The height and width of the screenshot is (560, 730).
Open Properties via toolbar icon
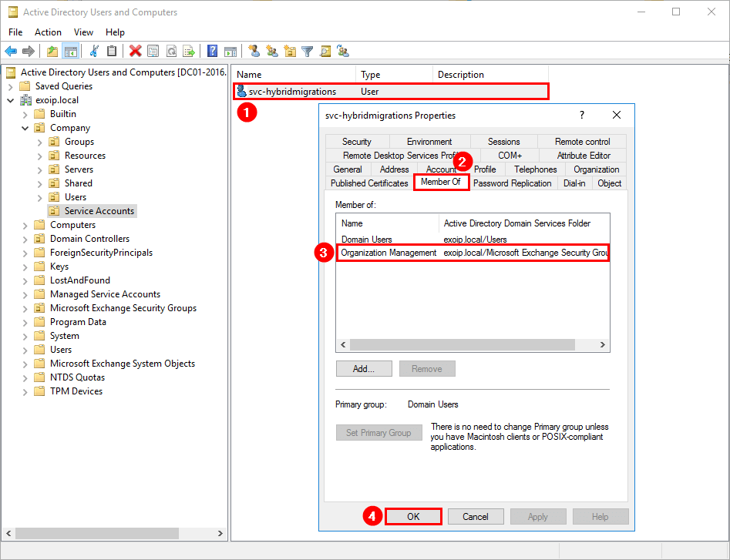[153, 51]
